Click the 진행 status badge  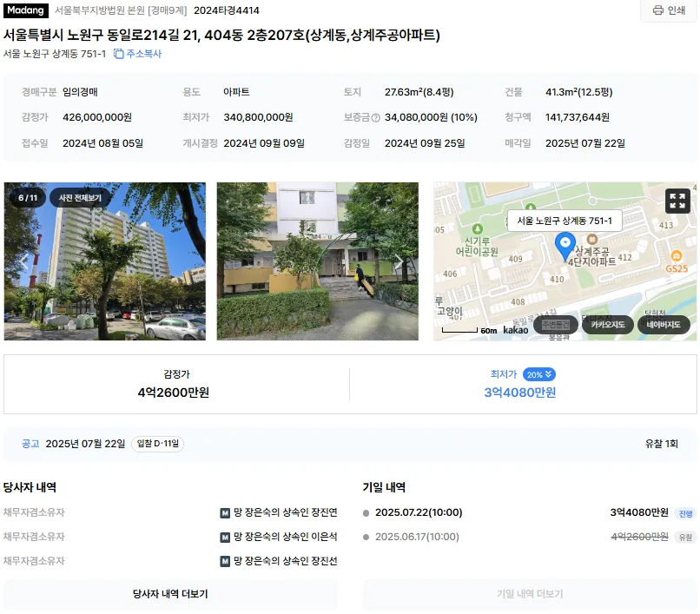(x=685, y=513)
